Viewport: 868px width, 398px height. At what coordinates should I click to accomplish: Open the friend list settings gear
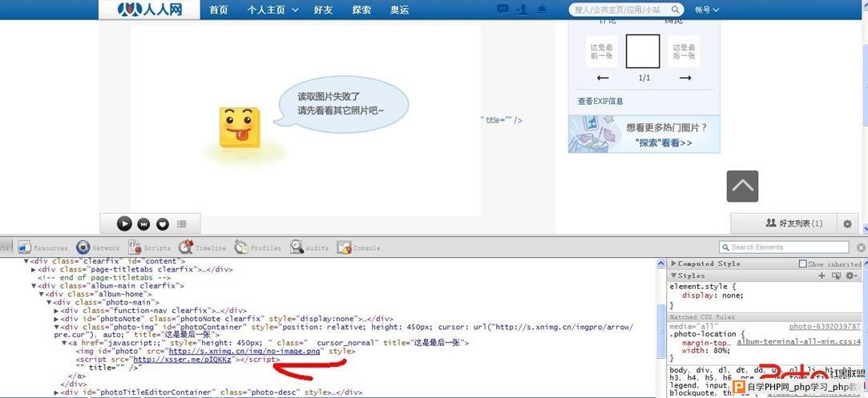click(x=847, y=224)
